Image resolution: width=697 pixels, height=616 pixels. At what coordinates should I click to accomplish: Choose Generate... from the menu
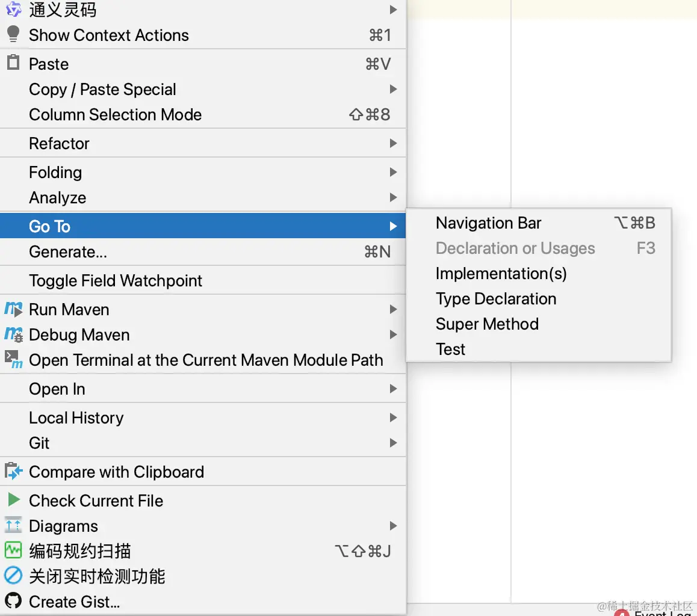click(x=203, y=252)
